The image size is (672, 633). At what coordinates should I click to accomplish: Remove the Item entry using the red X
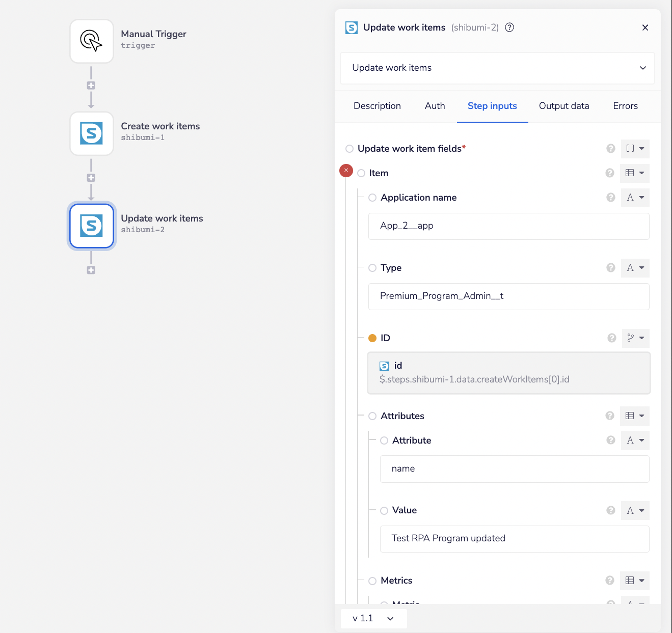pos(346,171)
